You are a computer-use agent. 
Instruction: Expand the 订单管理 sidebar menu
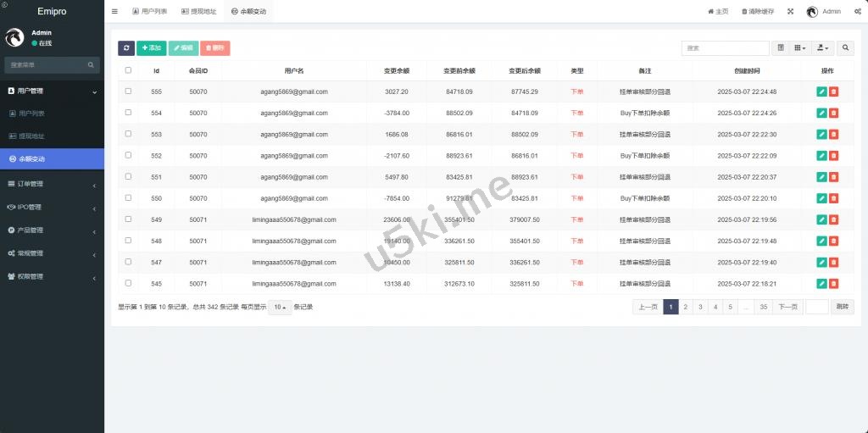tap(52, 184)
